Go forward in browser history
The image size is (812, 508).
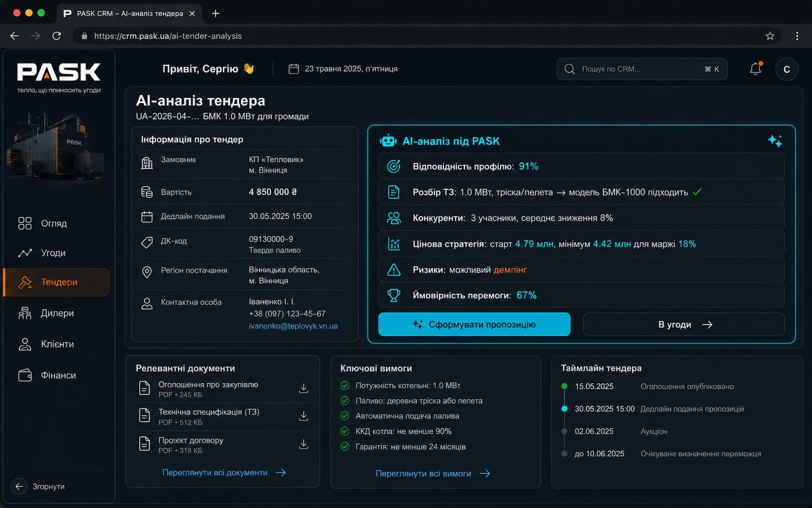[x=35, y=36]
